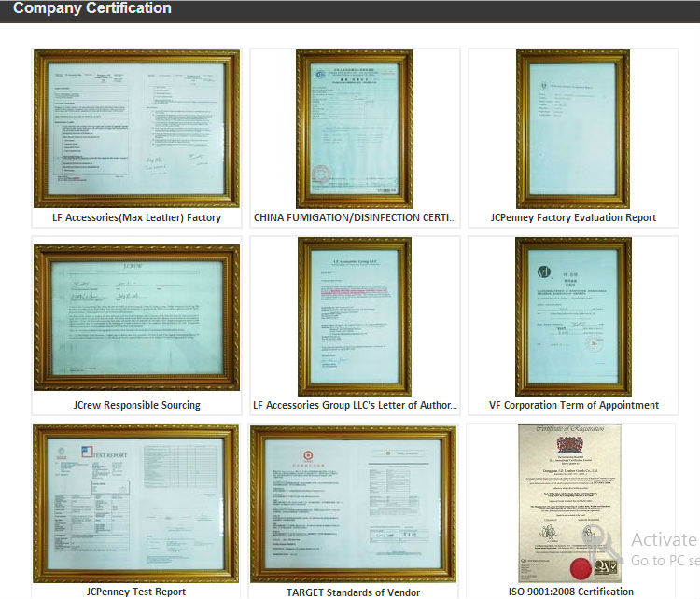Click 'LF Accessories(Max Leather) Factory' caption

point(136,217)
